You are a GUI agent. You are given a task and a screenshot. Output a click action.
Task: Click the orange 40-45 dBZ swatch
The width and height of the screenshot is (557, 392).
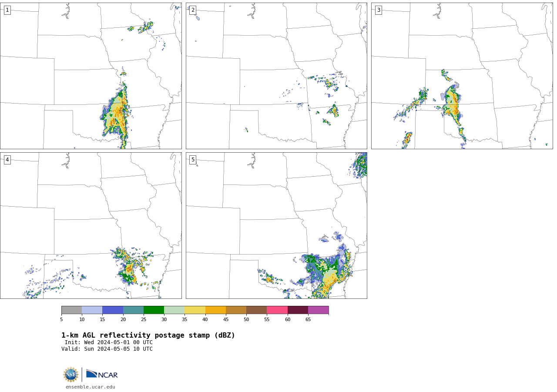tap(215, 310)
